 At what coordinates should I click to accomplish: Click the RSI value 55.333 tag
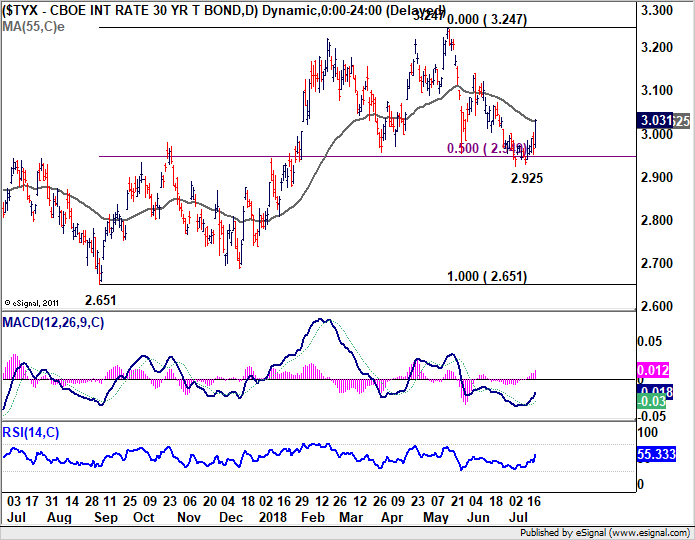656,454
